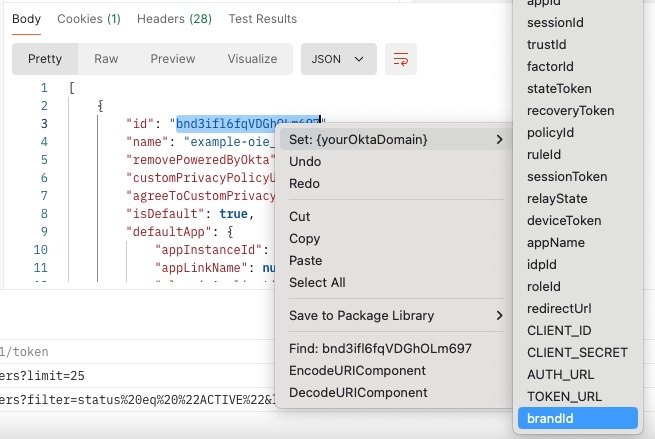The image size is (655, 439).
Task: Switch to the Cookies tab
Action: (x=89, y=19)
